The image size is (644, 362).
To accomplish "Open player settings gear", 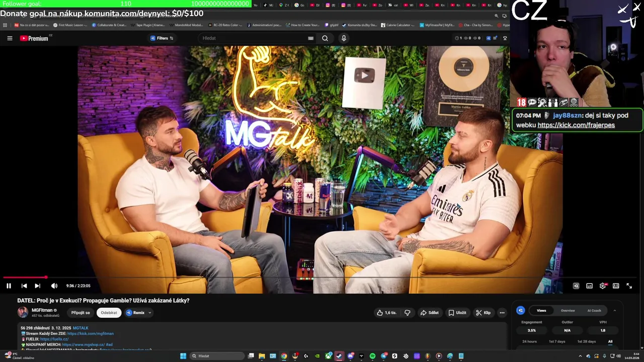I will 603,286.
